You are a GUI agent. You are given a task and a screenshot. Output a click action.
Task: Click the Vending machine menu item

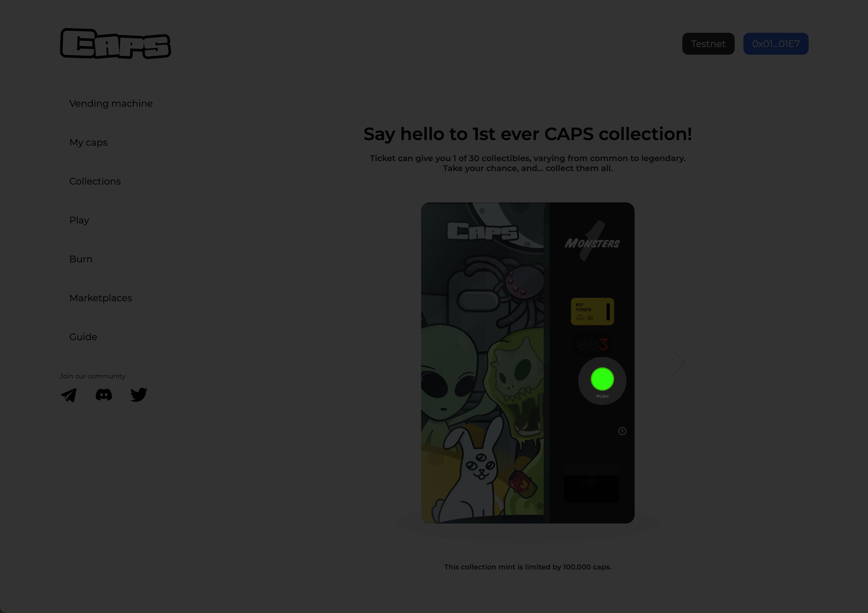pos(111,104)
